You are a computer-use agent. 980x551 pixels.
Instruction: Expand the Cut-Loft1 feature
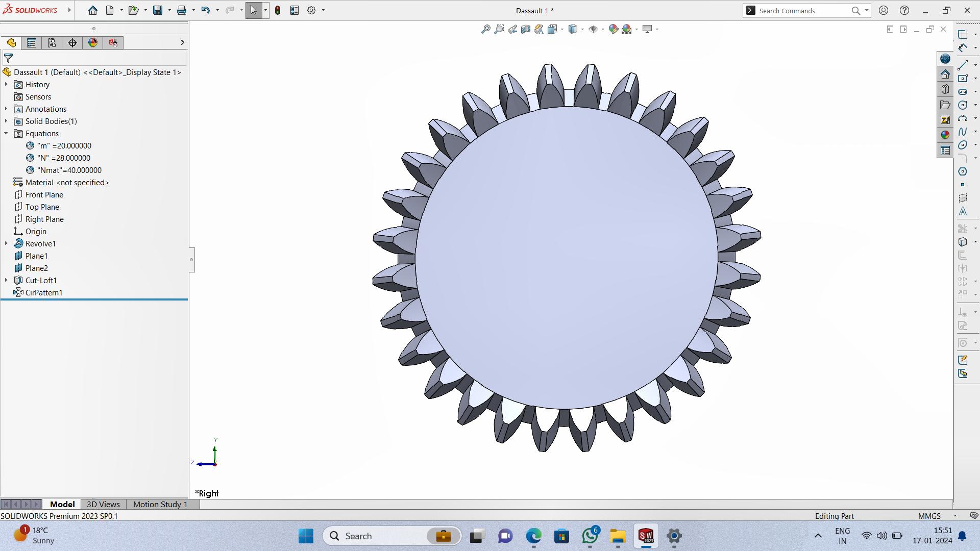6,280
